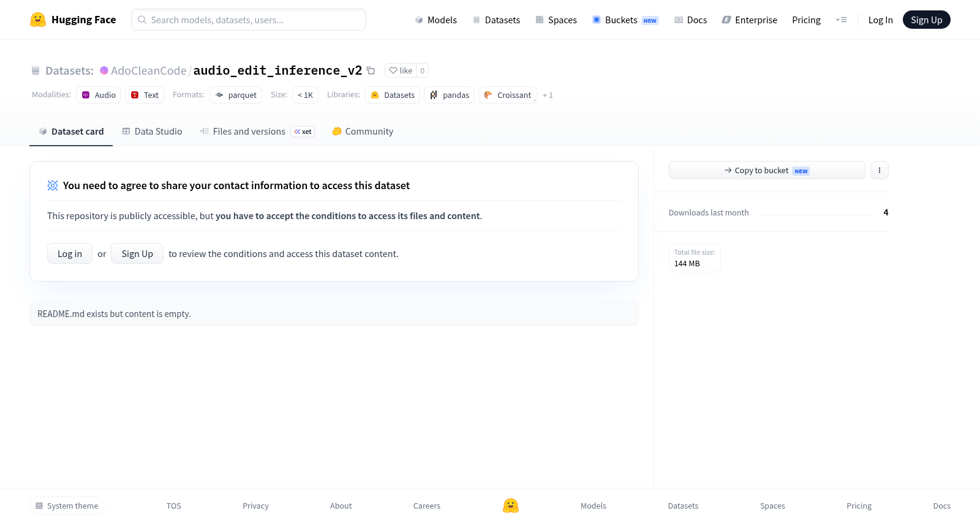Click the Datasets breadcrumb label
Viewport: 980px width, 527px height.
[x=69, y=70]
